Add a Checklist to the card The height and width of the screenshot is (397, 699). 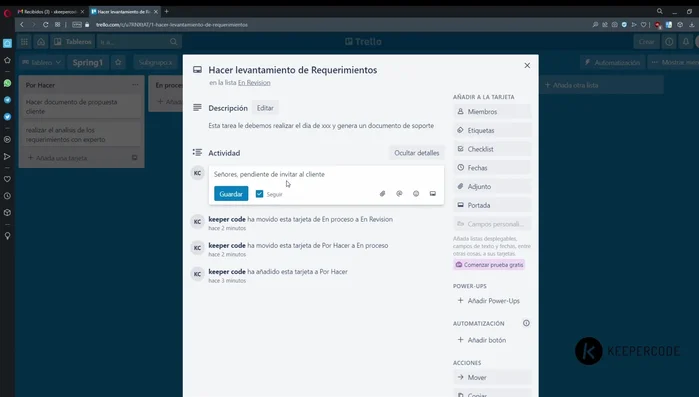(492, 149)
